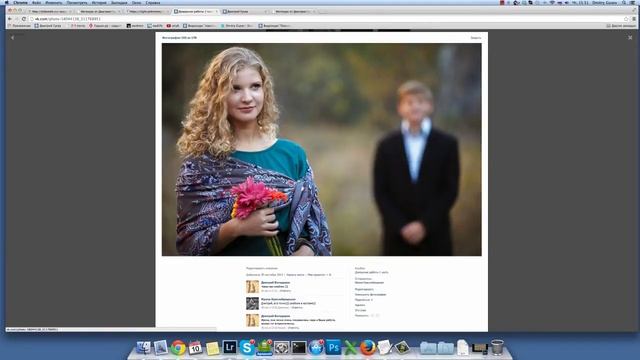Launch Photoshop from the Dock
640x360 pixels.
coord(333,347)
